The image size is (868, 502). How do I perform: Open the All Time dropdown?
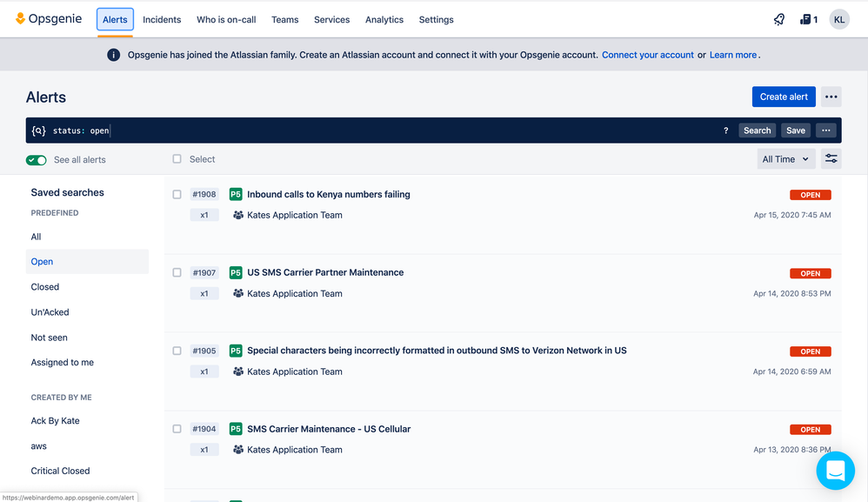785,159
